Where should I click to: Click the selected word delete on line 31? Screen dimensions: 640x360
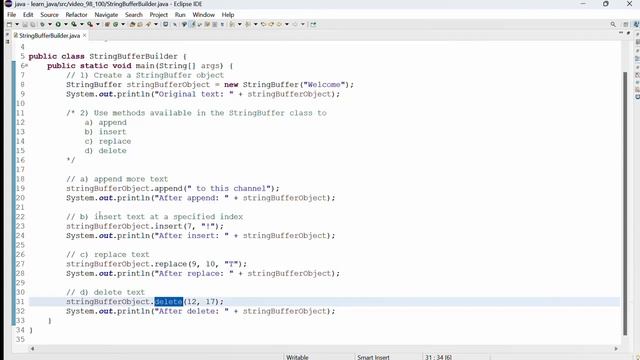pyautogui.click(x=169, y=302)
